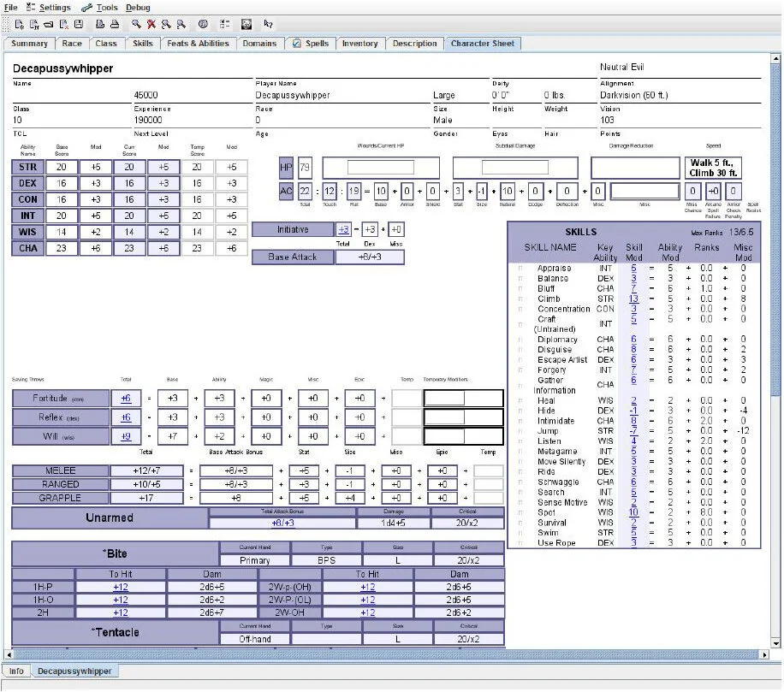Click the Bite 2H to-hit +12 link
784x692 pixels.
tap(121, 612)
